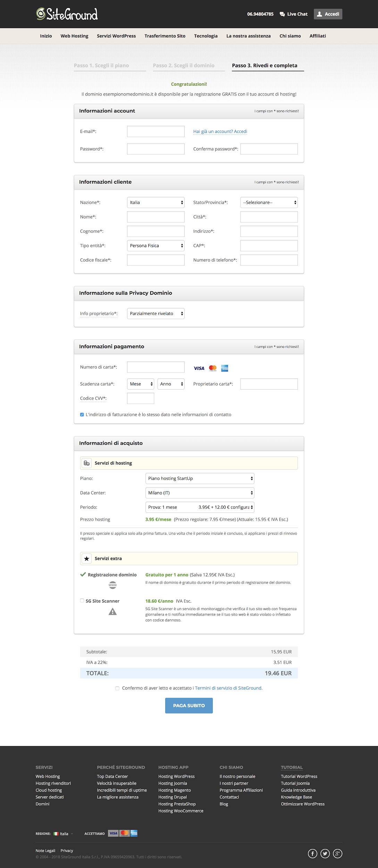Click the SiteGround logo

(67, 14)
